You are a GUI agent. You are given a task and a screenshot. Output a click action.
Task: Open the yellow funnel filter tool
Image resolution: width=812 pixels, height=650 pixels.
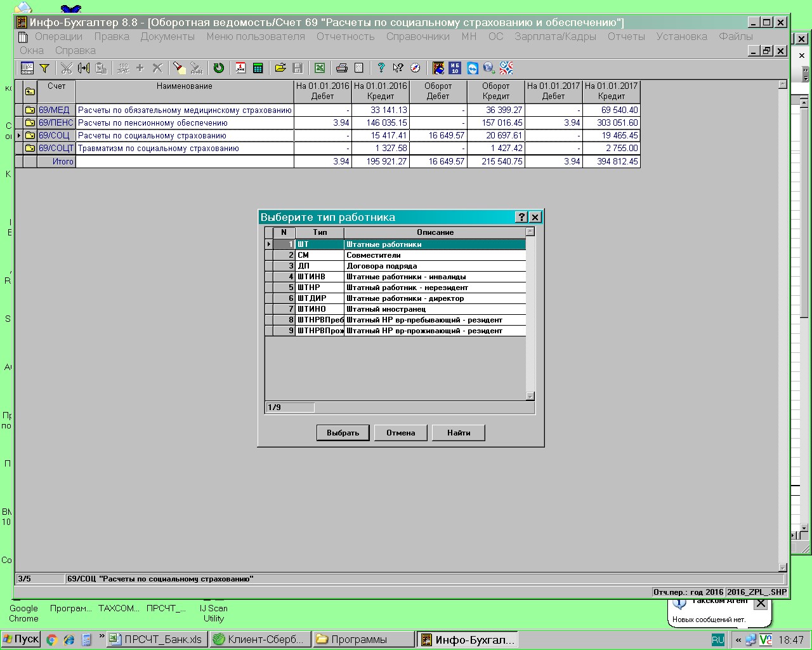click(x=44, y=68)
